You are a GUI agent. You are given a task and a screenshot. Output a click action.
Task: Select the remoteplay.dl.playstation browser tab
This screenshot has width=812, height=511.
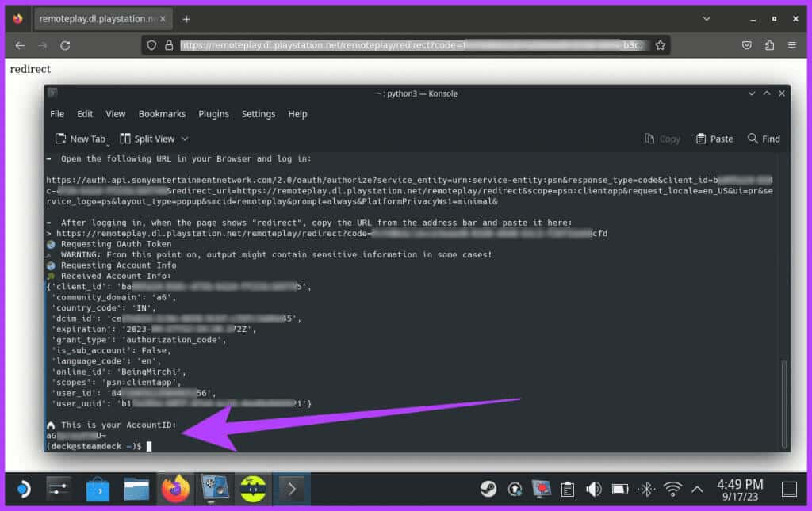(x=104, y=19)
